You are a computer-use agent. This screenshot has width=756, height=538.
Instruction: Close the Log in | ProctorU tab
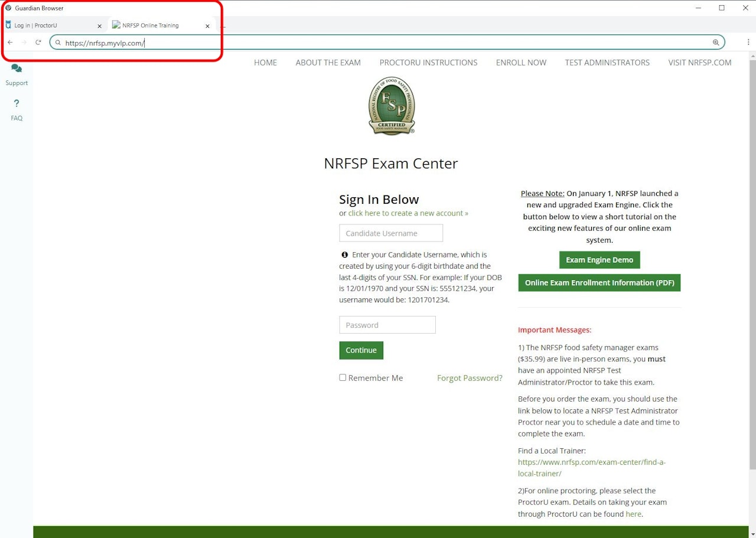99,26
